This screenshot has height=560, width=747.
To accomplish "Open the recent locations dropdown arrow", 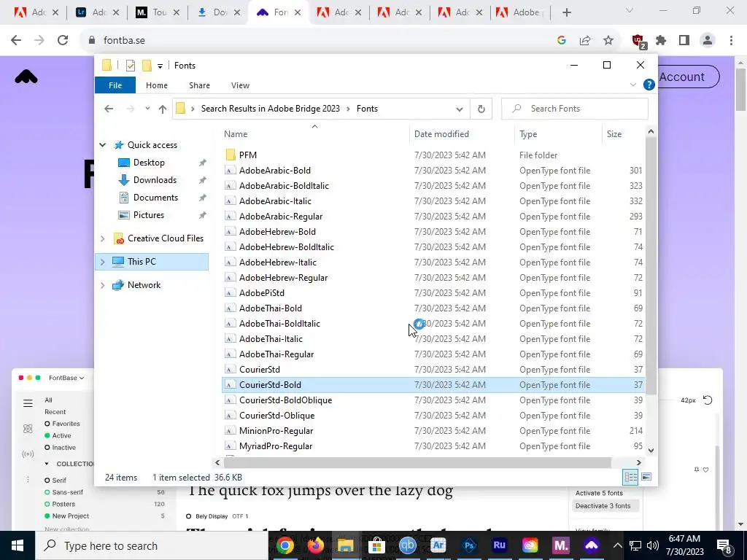I will pos(147,109).
